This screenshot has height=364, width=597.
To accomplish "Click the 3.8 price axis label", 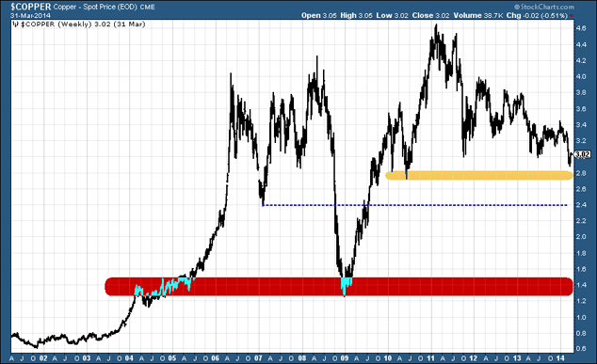I will coord(581,92).
